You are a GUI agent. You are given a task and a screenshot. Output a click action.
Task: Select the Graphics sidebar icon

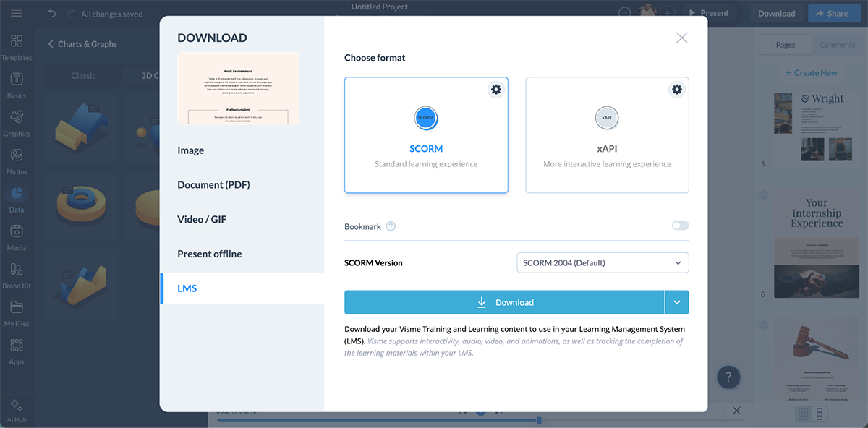click(x=17, y=120)
